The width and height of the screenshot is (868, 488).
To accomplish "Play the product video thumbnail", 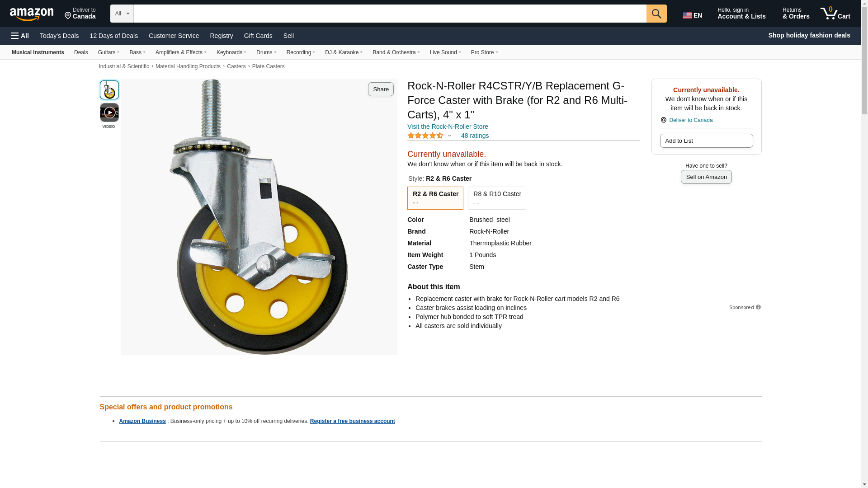I will [109, 113].
